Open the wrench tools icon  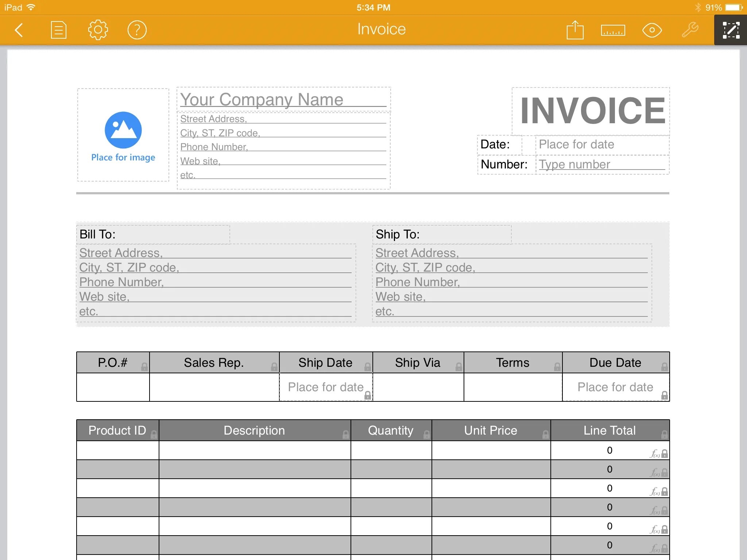(x=690, y=30)
